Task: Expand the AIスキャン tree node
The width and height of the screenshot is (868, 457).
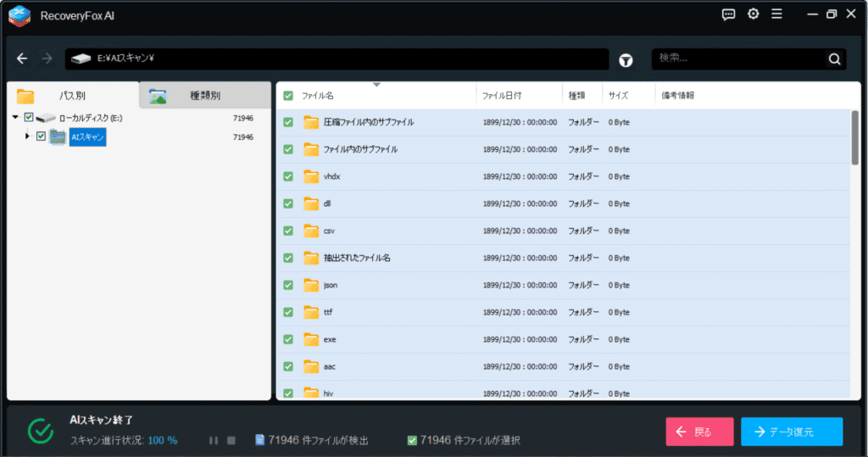Action: 27,136
